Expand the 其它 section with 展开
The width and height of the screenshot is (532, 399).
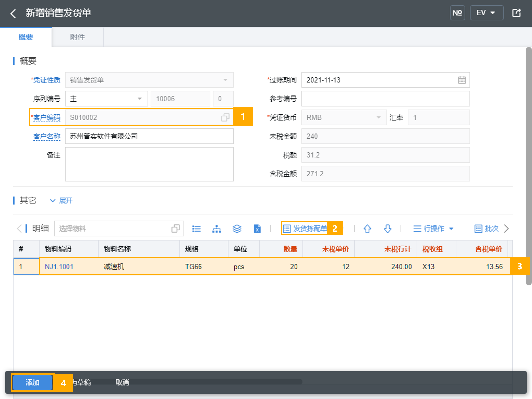tap(62, 200)
